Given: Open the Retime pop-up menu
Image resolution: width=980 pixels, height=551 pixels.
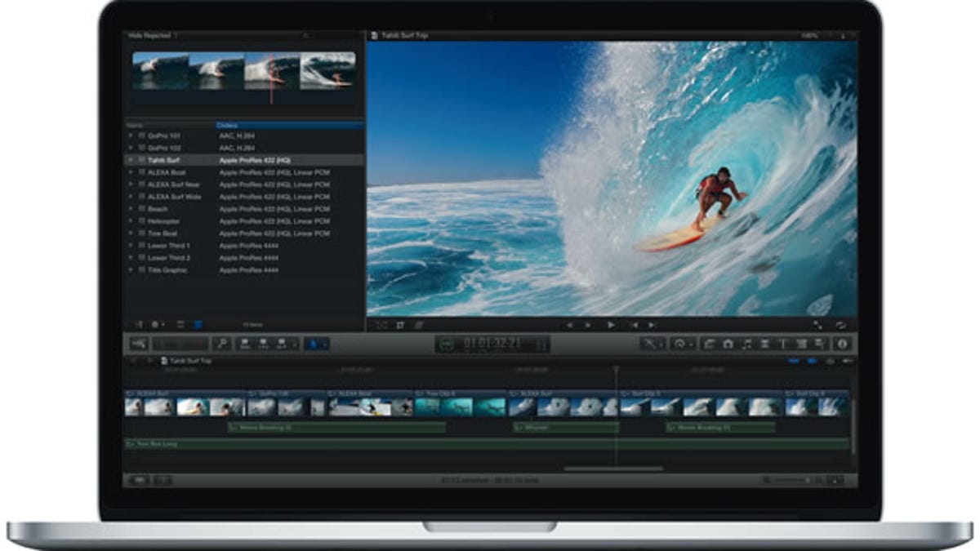Looking at the screenshot, I should click(x=679, y=344).
